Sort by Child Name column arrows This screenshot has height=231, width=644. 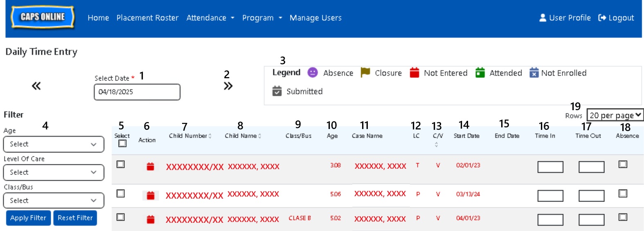[x=259, y=136]
